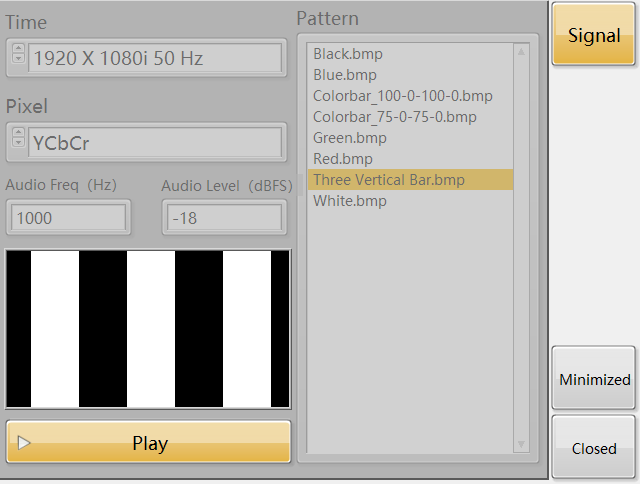This screenshot has height=484, width=640.
Task: Switch to the Signal tab
Action: 594,35
